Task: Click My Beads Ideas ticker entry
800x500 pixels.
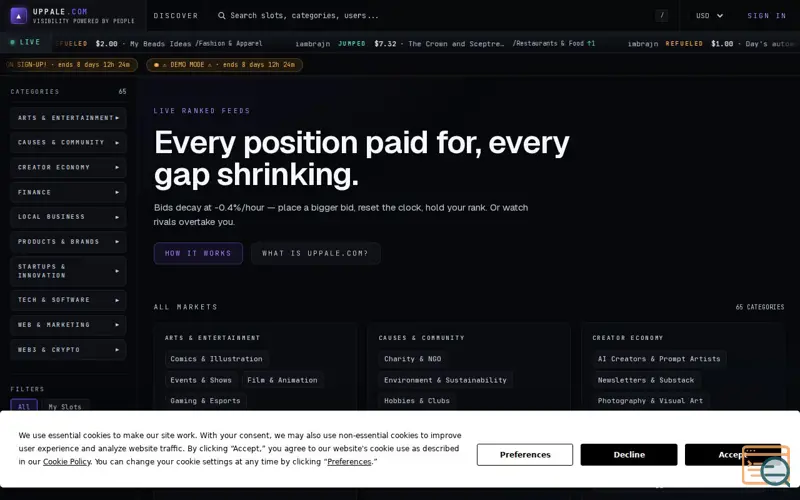Action: tap(161, 44)
